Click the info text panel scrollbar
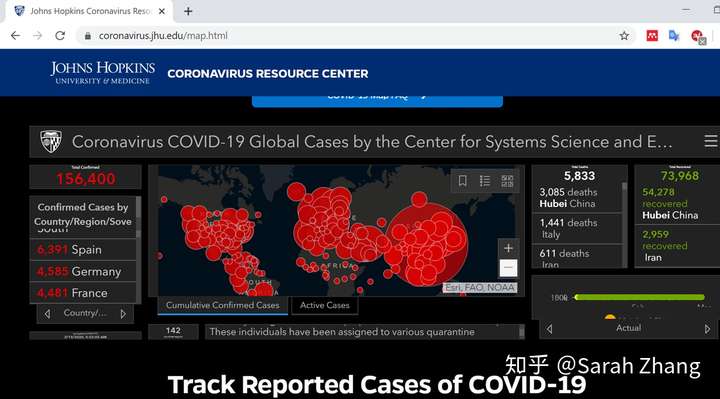This screenshot has width=720, height=399. (x=522, y=332)
